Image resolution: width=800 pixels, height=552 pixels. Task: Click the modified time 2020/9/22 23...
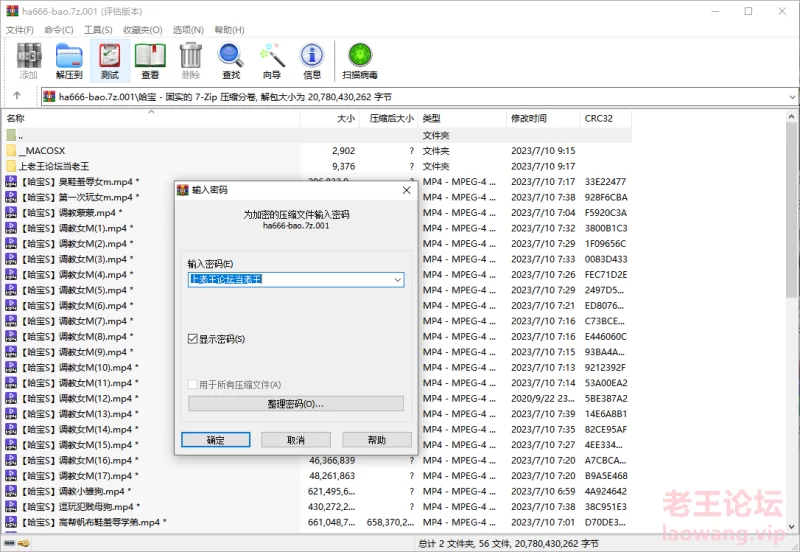click(543, 398)
